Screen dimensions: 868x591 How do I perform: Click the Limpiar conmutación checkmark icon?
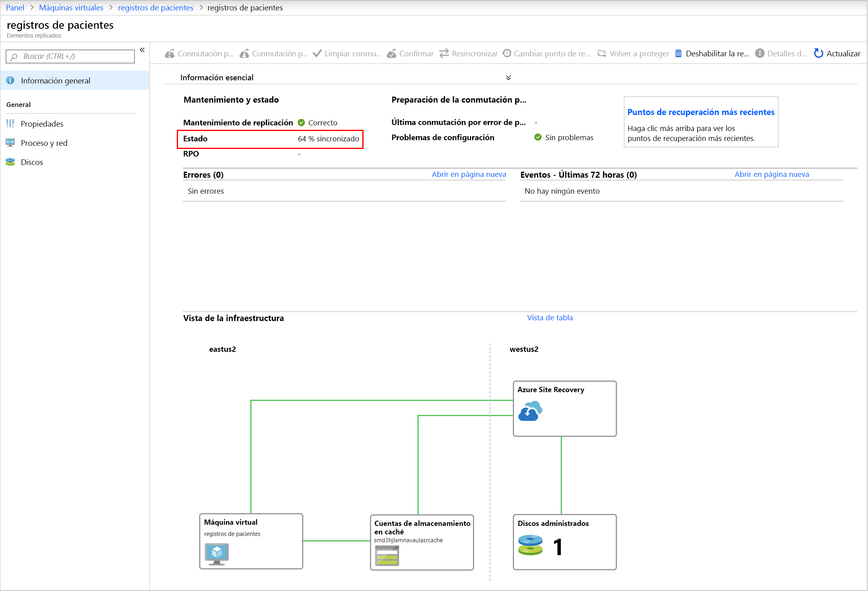(317, 54)
